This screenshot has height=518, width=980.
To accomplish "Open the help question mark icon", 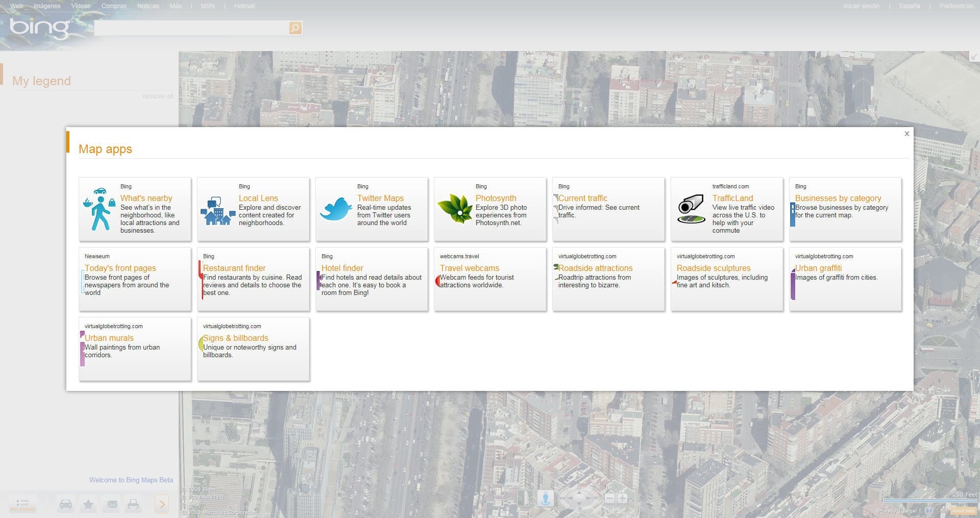I will click(x=930, y=510).
